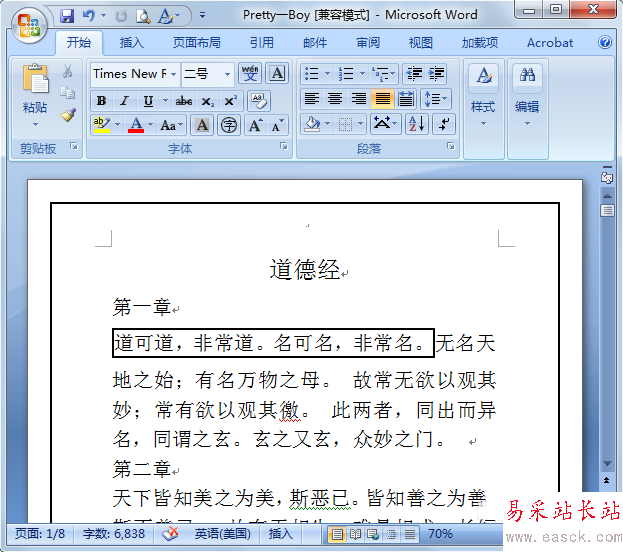Sort the text with A-Z icon
This screenshot has width=623, height=552.
coord(417,124)
